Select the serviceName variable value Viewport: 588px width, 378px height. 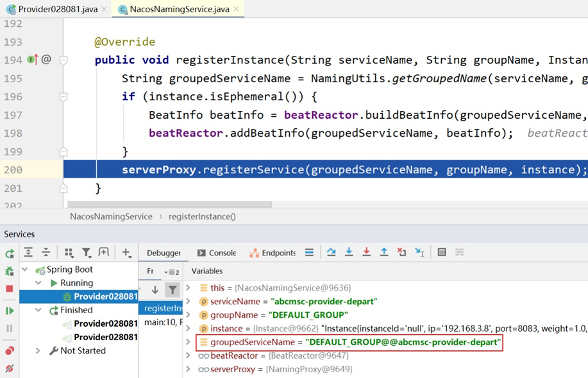(324, 302)
